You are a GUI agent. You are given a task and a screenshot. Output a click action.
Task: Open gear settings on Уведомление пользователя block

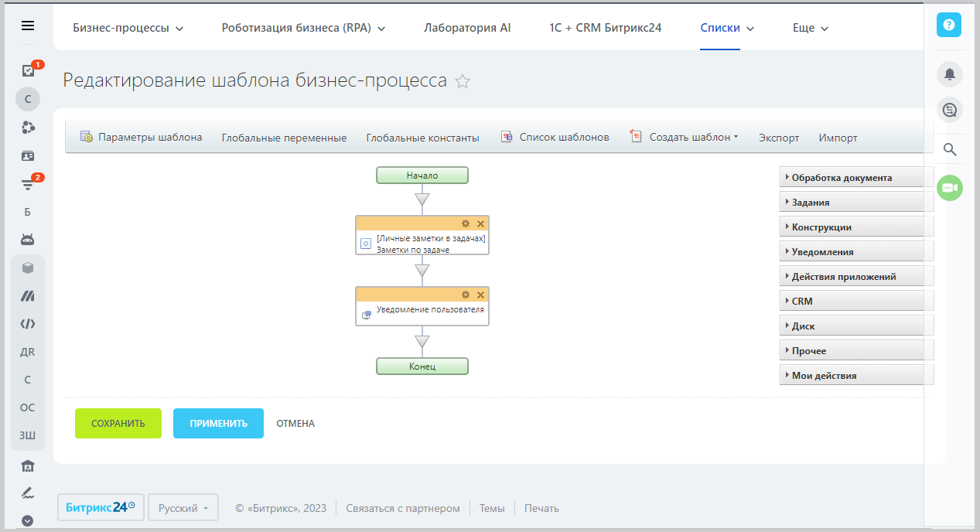466,295
